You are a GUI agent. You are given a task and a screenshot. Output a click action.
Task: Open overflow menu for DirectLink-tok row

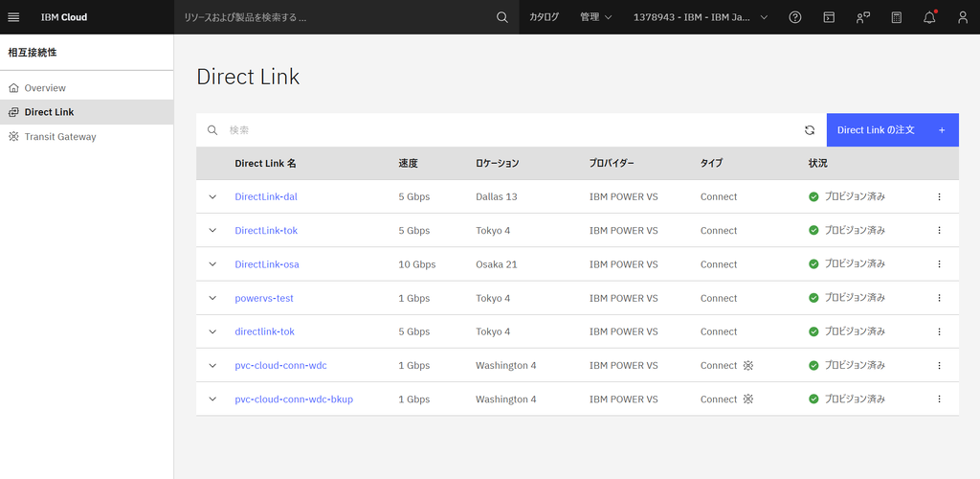pos(939,230)
